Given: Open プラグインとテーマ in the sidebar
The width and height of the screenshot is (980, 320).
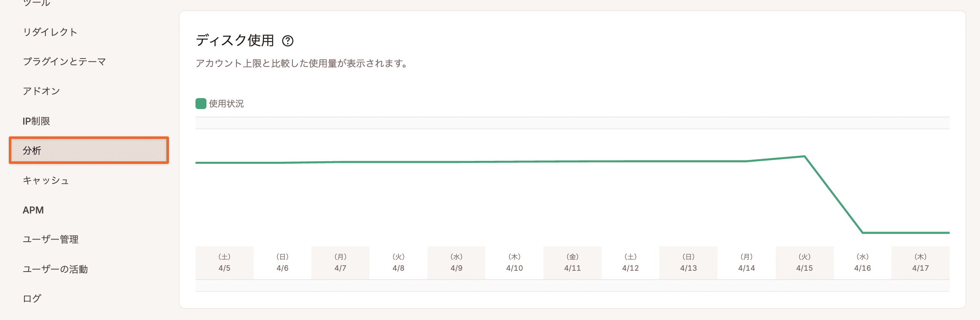Looking at the screenshot, I should (x=64, y=61).
